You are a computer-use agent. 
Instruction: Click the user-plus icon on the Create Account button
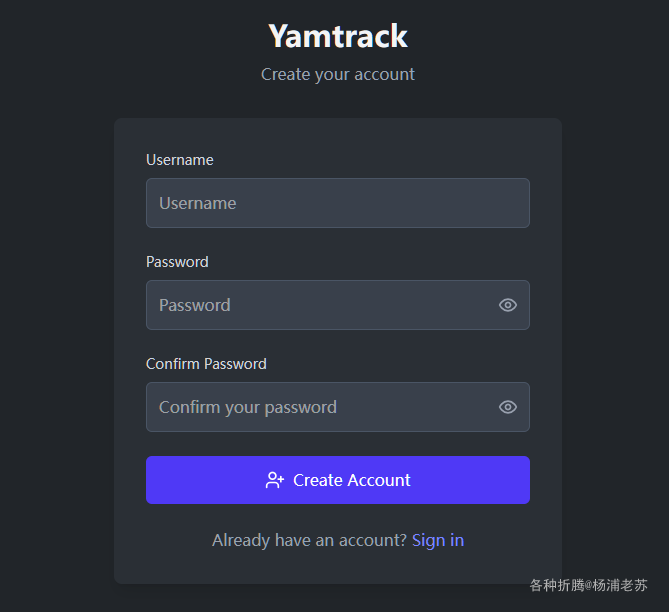(275, 480)
